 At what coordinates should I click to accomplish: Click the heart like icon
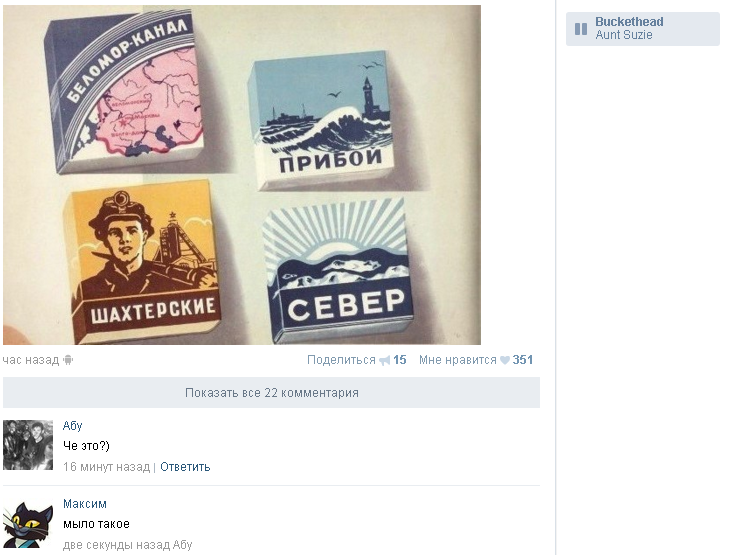505,360
